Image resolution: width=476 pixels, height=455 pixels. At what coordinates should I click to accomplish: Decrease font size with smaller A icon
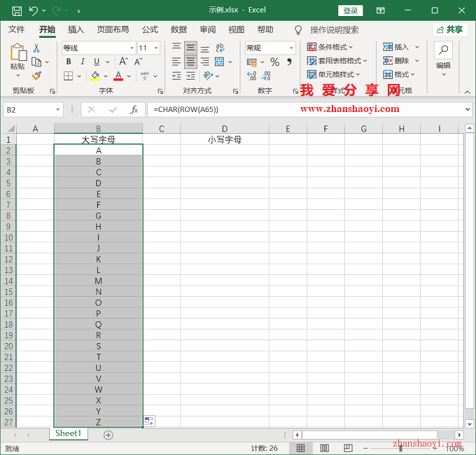(x=138, y=62)
